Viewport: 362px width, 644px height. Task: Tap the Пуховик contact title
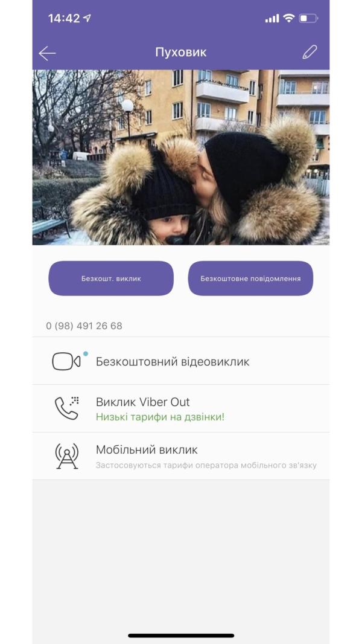tap(181, 52)
